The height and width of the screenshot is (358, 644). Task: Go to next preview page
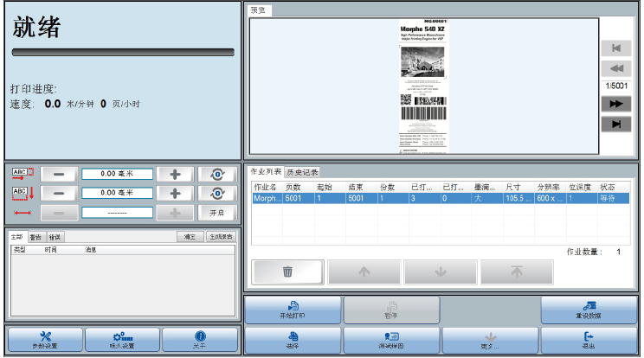click(x=616, y=104)
